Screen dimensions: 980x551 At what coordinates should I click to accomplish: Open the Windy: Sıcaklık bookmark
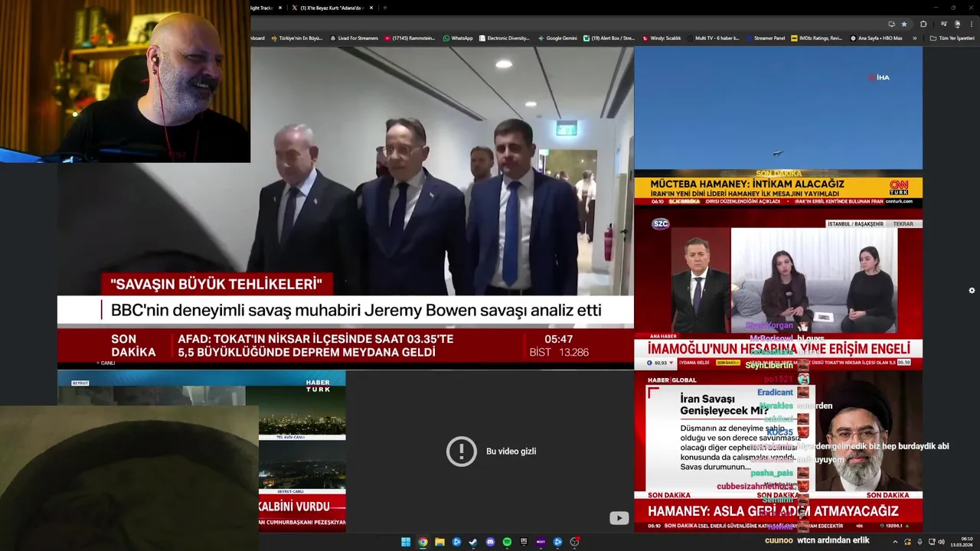click(x=661, y=37)
